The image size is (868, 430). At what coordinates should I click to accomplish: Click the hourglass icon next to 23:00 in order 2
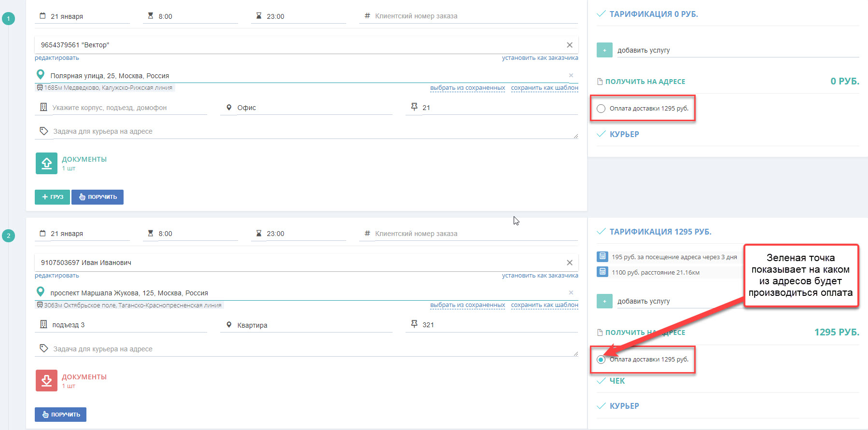(259, 234)
